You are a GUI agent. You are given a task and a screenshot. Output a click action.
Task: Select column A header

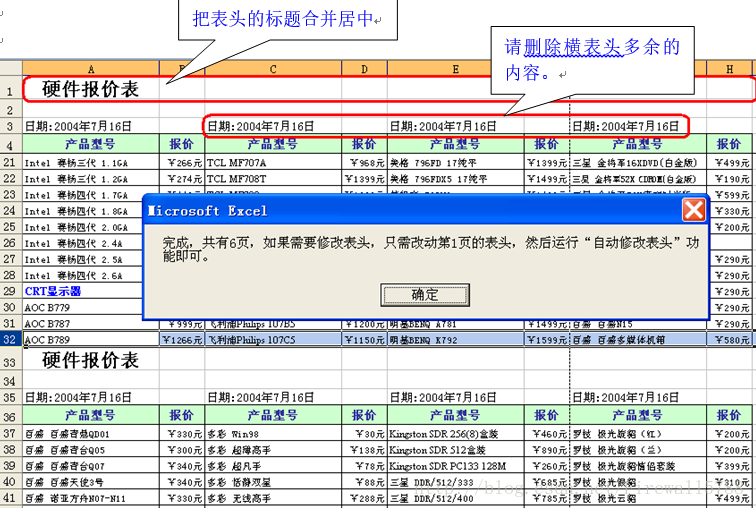point(91,68)
